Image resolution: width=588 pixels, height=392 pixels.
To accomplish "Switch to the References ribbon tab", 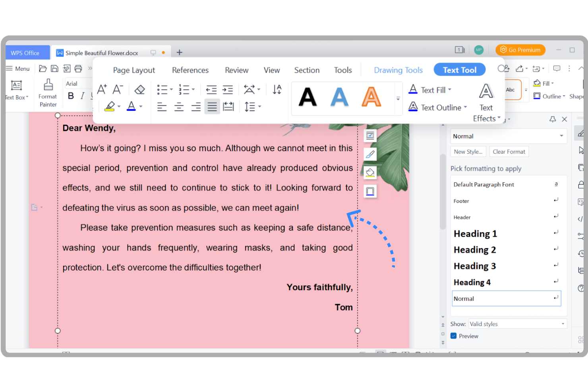I will click(190, 70).
